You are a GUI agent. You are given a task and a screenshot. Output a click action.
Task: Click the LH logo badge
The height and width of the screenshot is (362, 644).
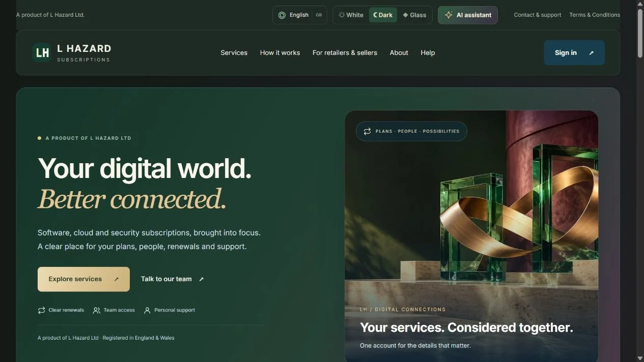[42, 52]
